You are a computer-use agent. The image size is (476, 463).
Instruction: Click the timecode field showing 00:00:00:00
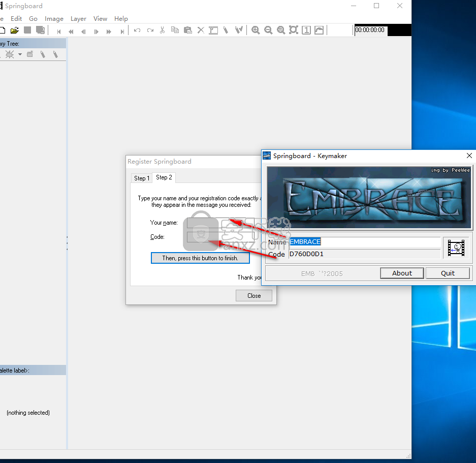(370, 30)
